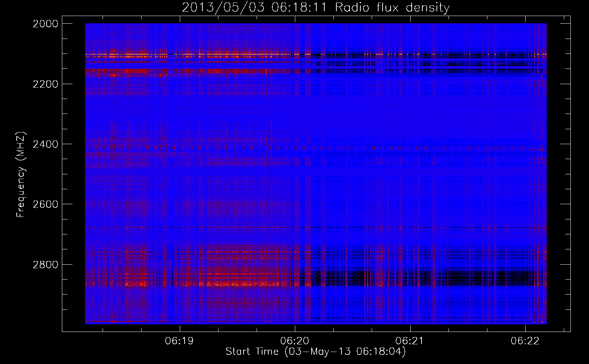
Task: Select the 2200 frequency tick label
Action: pyautogui.click(x=46, y=84)
